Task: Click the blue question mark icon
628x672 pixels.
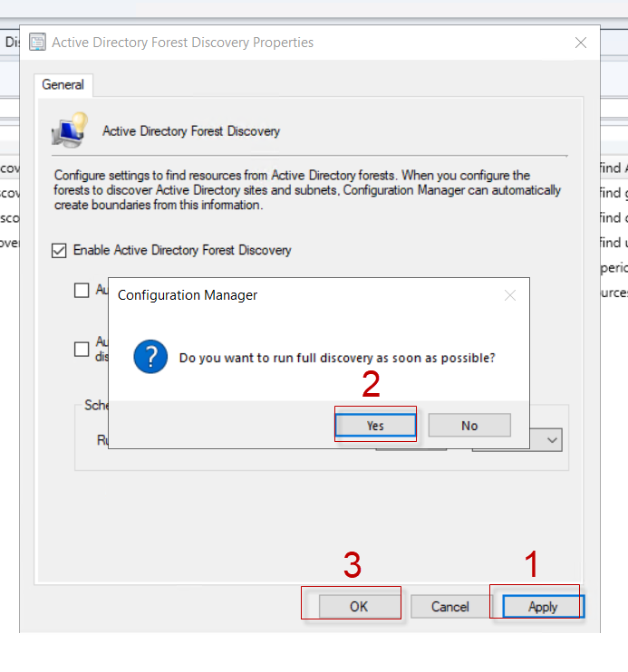Action: 150,357
